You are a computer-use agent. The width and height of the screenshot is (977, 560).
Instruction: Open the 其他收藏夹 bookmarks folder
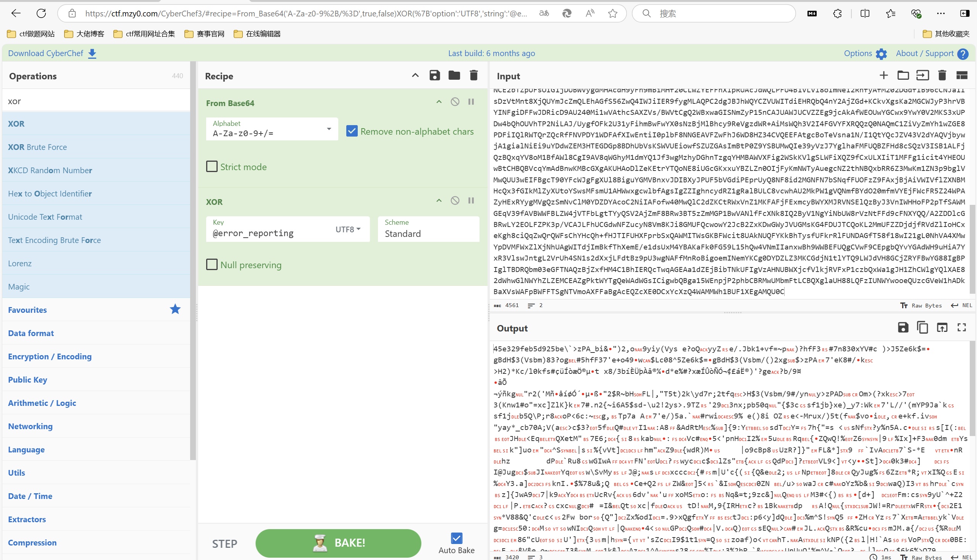pyautogui.click(x=946, y=34)
